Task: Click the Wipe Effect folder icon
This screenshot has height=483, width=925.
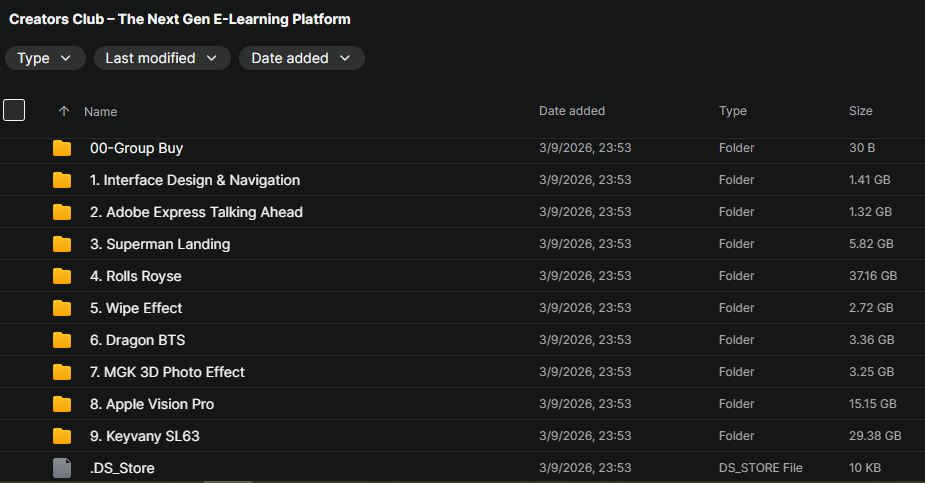Action: (62, 308)
